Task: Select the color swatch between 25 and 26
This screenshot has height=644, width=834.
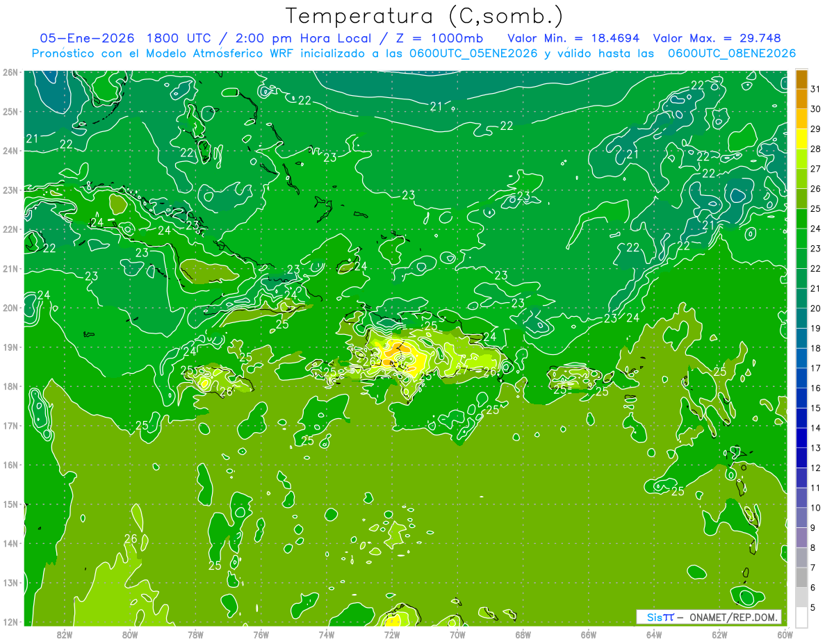Action: pyautogui.click(x=801, y=199)
